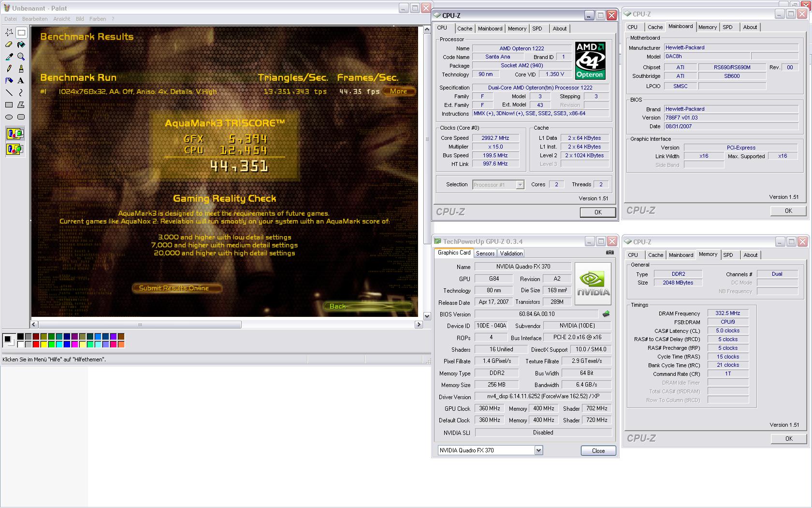Click the 332.5 MHz DRAM frequency value
Screen dimensions: 812x508
pyautogui.click(x=728, y=313)
